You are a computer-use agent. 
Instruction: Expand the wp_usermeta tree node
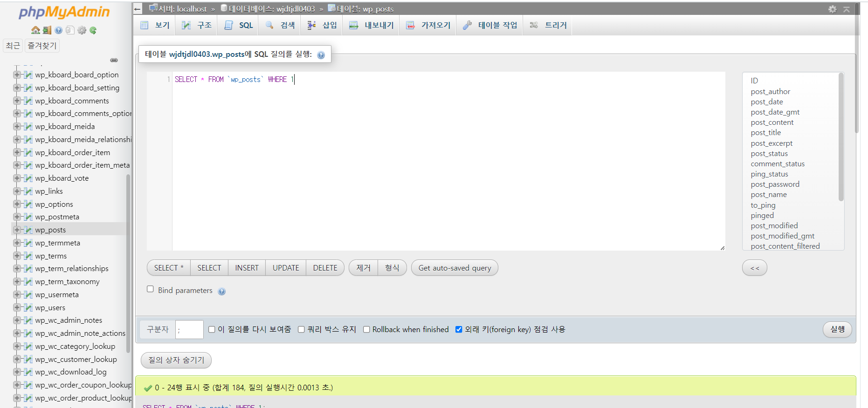click(17, 294)
